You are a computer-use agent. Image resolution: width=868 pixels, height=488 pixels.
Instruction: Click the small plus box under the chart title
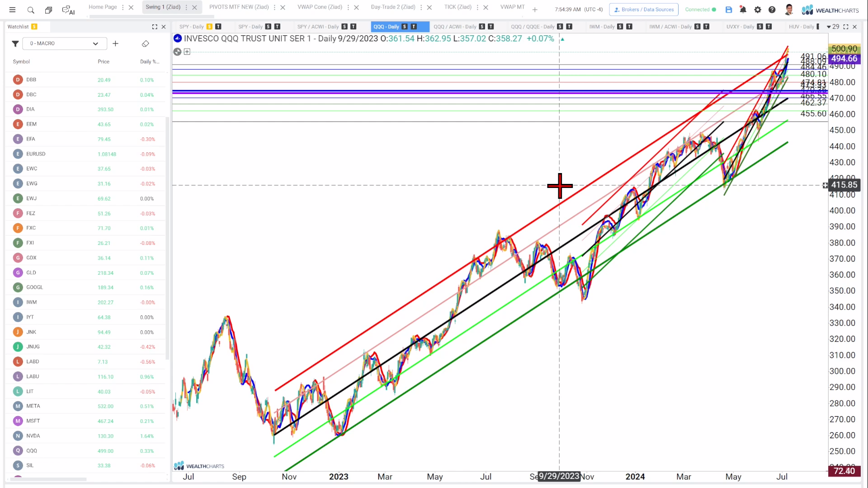coord(187,52)
